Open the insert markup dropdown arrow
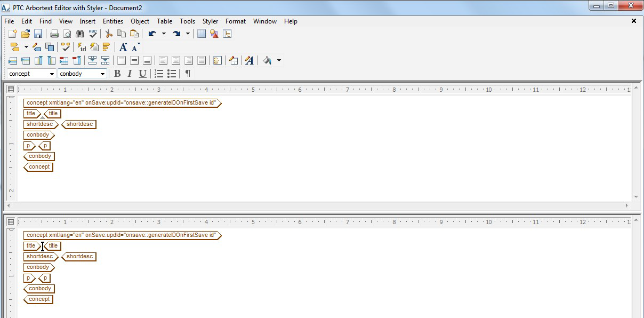Screen dimensions: 644x318 pos(26,47)
